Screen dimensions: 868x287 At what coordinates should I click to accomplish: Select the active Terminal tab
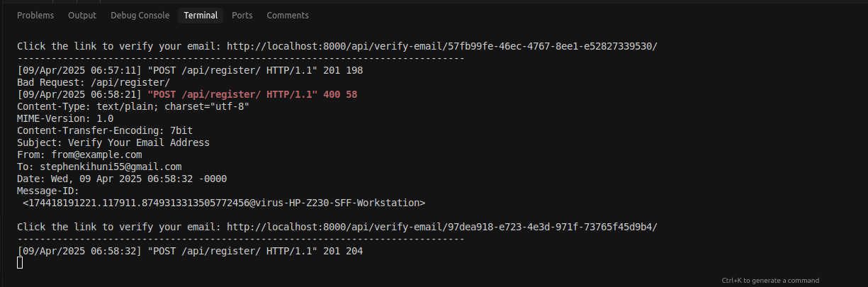[201, 15]
